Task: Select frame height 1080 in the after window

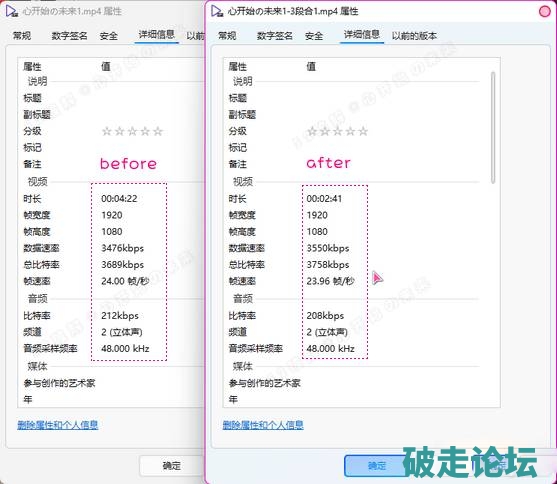Action: pyautogui.click(x=317, y=232)
